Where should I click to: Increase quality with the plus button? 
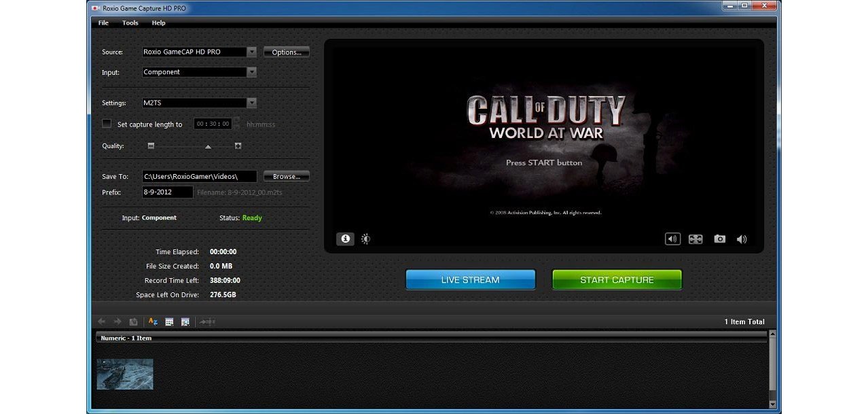(238, 146)
